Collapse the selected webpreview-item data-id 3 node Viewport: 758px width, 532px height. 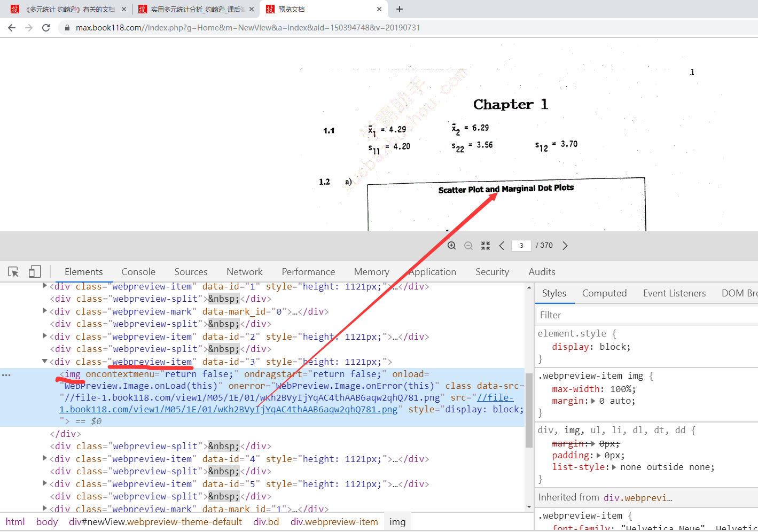44,361
